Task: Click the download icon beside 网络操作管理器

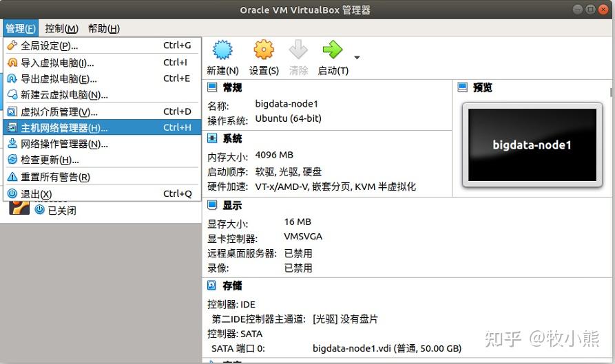Action: click(12, 144)
